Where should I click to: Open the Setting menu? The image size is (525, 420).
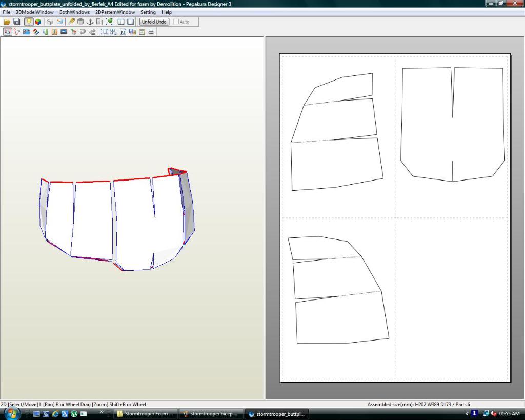pos(148,12)
